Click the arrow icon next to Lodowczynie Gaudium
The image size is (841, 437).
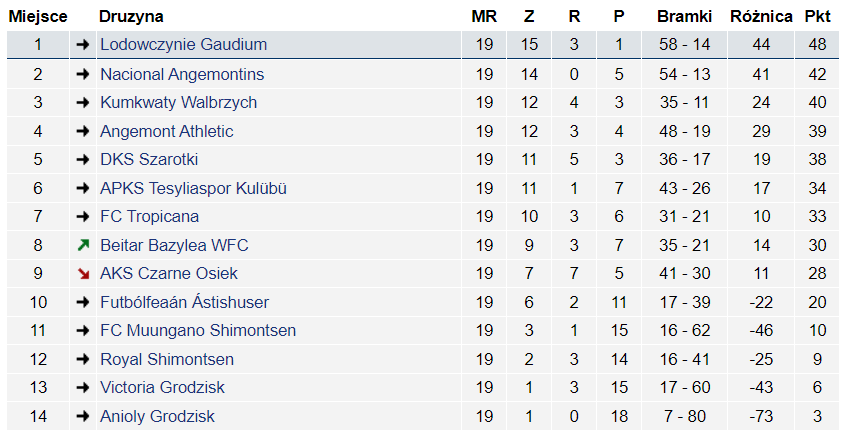[83, 45]
